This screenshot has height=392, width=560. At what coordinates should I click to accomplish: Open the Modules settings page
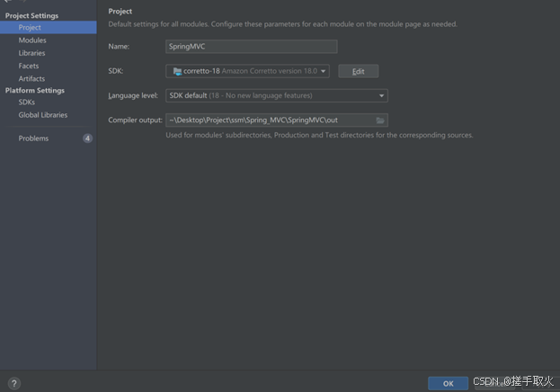pos(32,40)
